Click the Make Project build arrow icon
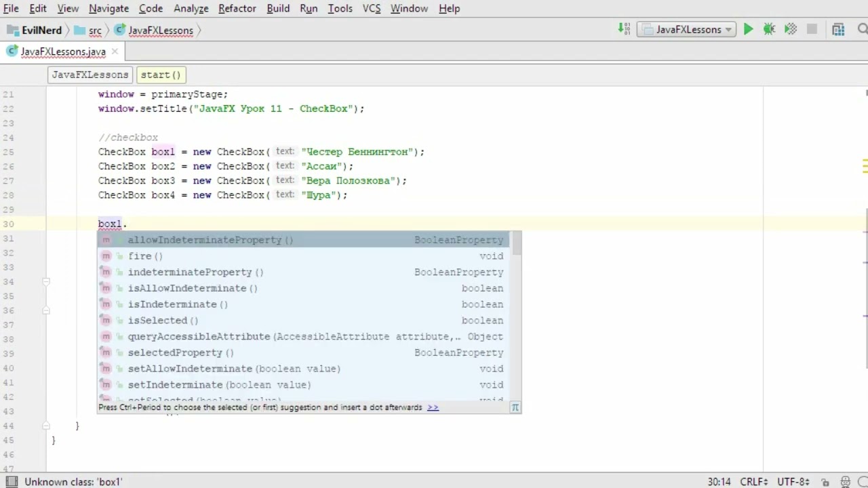 [x=625, y=29]
